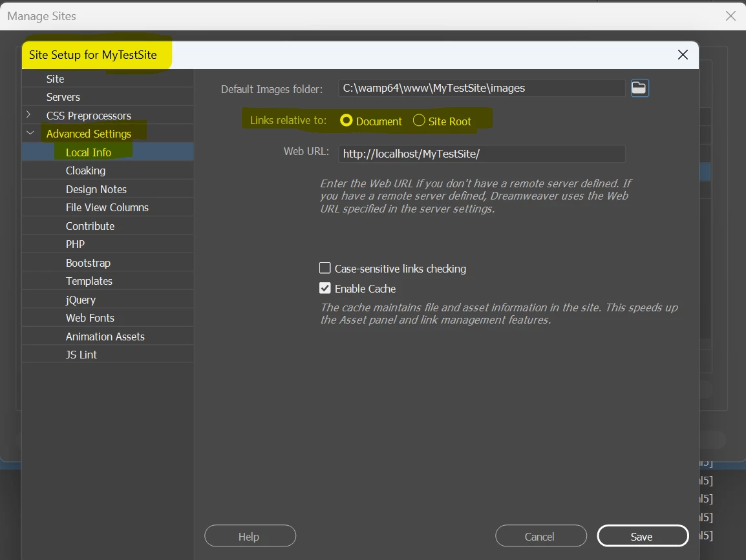Select CSS Preprocessors in sidebar
Viewport: 746px width, 560px height.
coord(89,116)
